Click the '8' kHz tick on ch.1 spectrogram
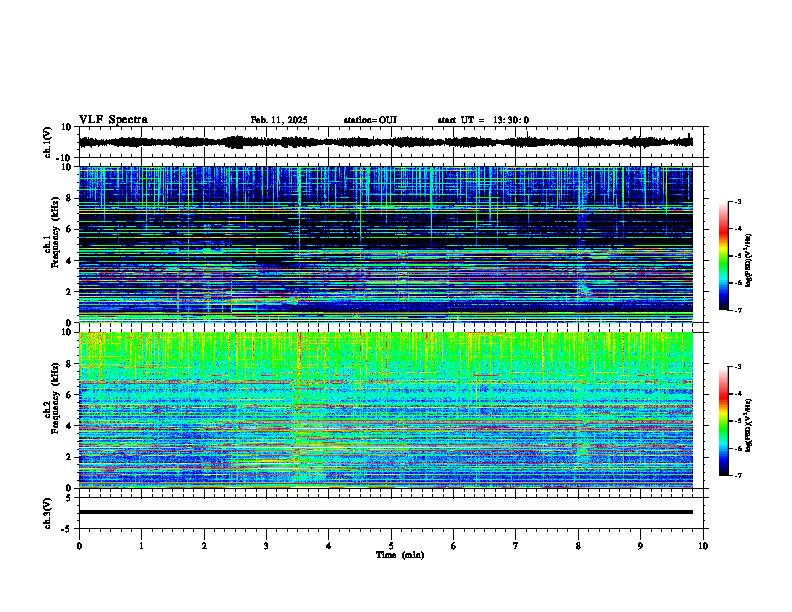This screenshot has height=612, width=792. point(71,198)
